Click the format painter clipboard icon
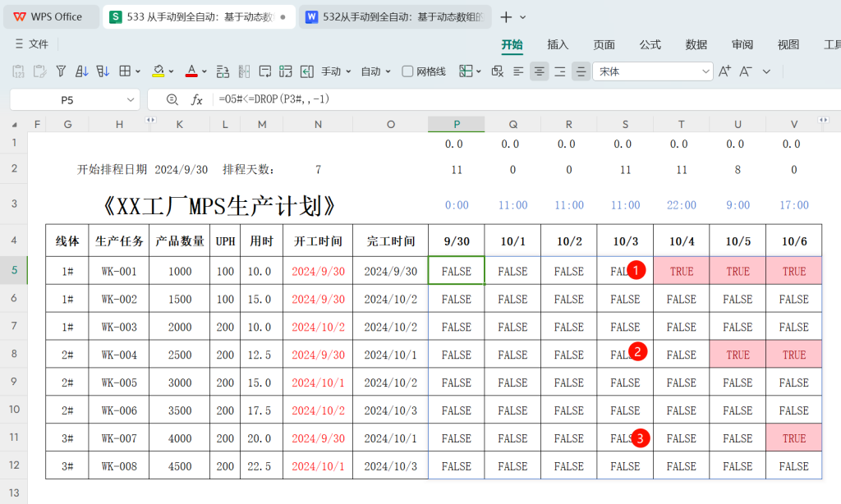The width and height of the screenshot is (841, 504). 39,71
